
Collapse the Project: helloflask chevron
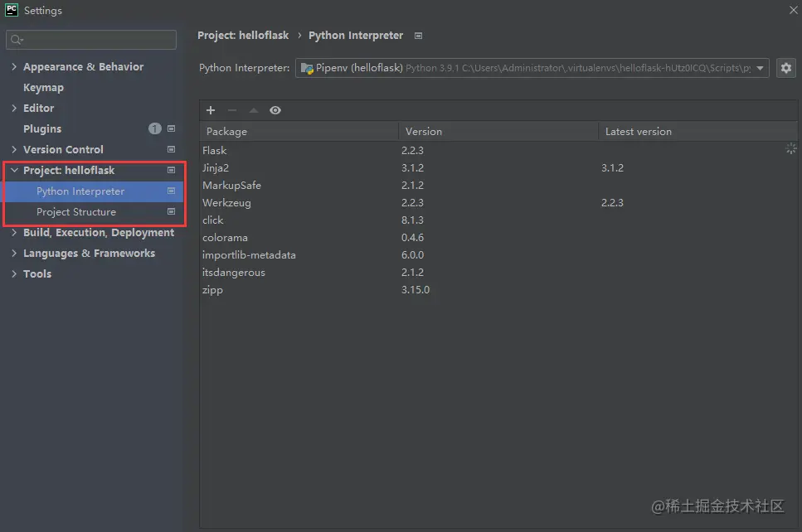pos(14,170)
